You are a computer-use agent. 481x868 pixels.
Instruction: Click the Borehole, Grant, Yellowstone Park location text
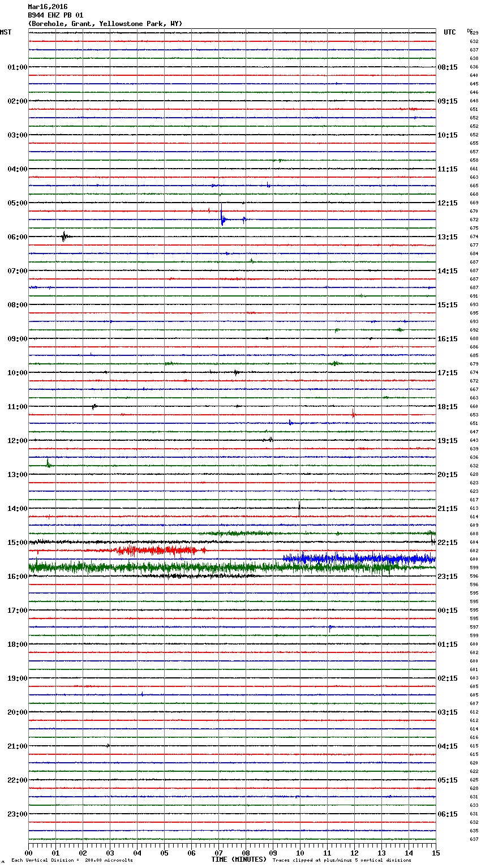click(x=105, y=24)
